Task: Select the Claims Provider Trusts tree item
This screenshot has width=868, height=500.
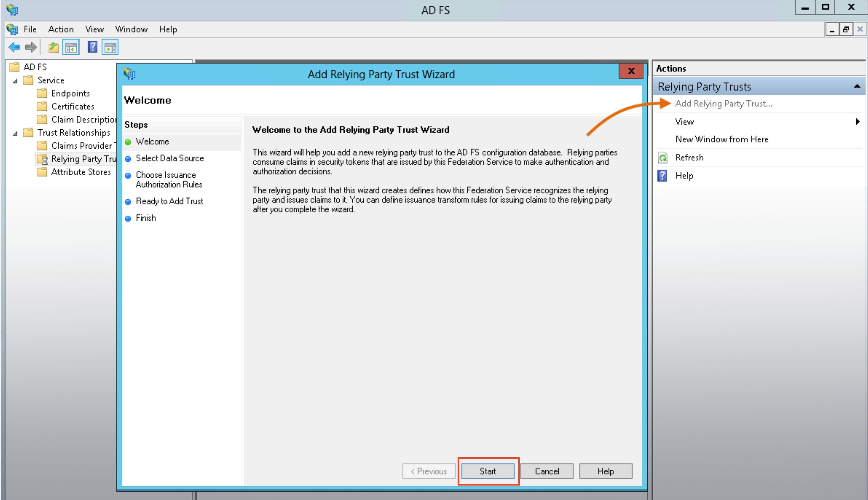Action: [84, 146]
